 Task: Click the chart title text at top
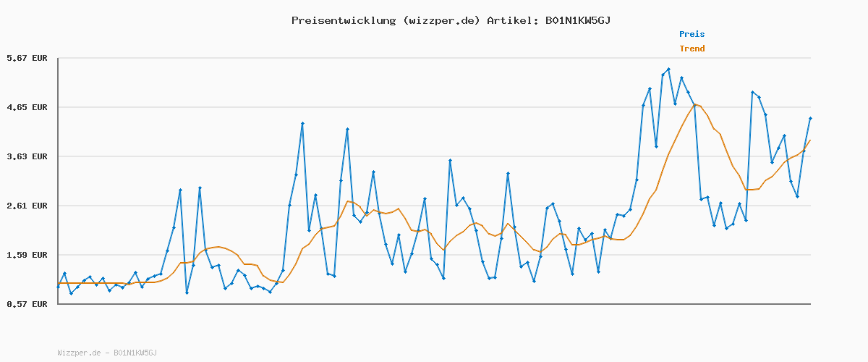(x=451, y=20)
